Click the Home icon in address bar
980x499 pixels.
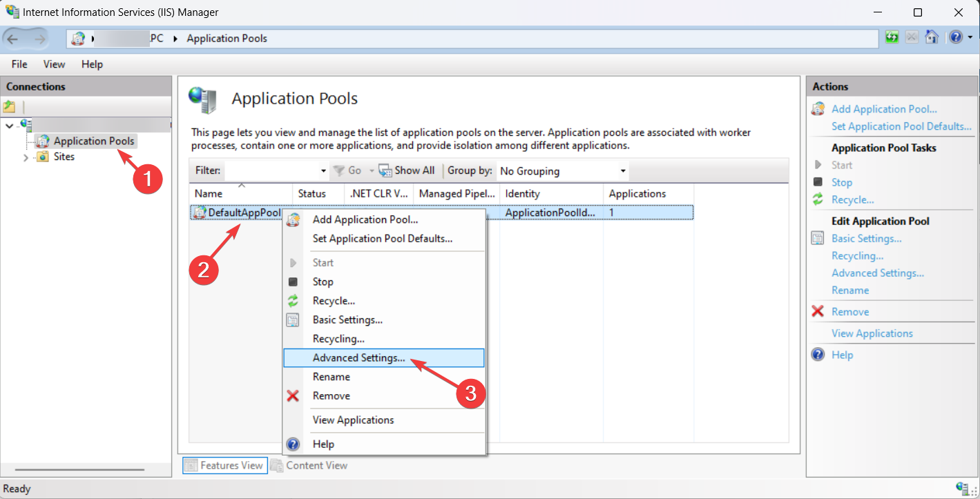932,38
